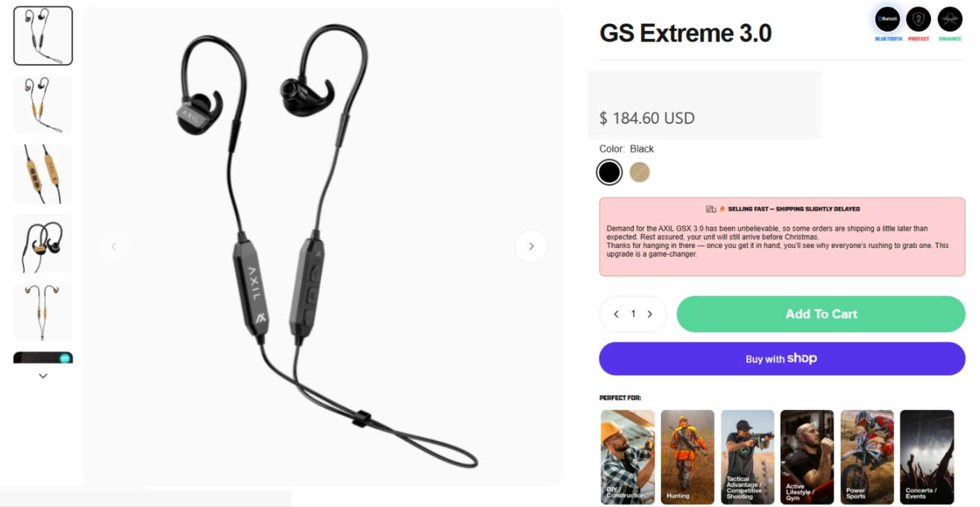Decrease quantity with left stepper arrow
This screenshot has height=507, width=980.
(616, 314)
